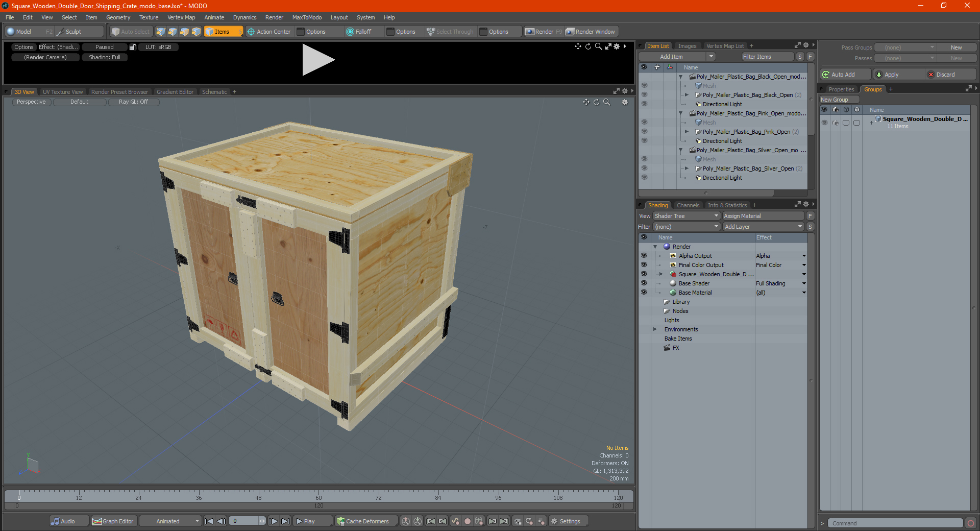Expand the Environments tree node
This screenshot has width=980, height=531.
point(655,329)
